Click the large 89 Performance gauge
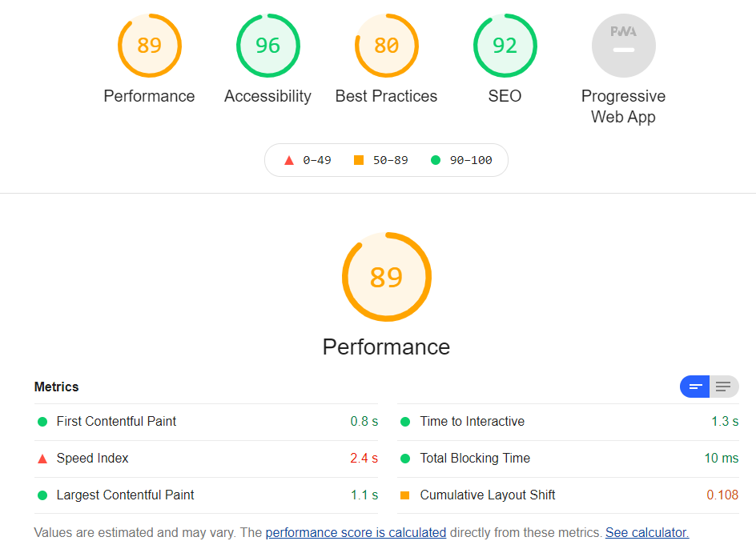 click(386, 277)
